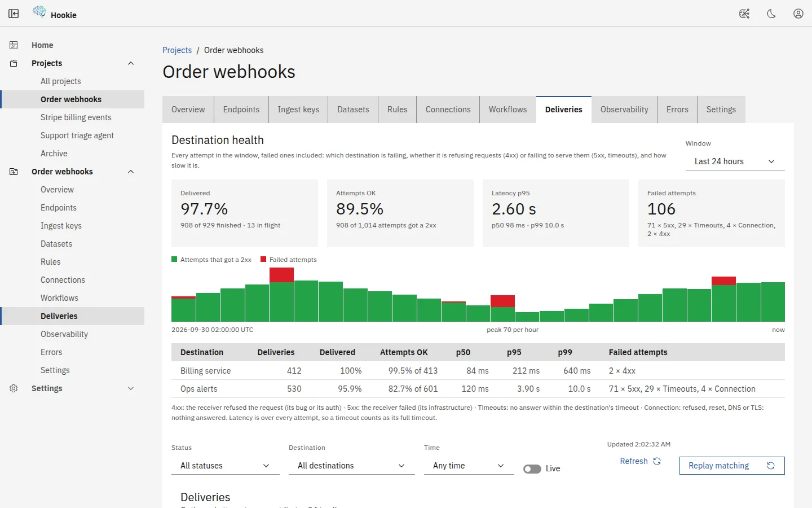Open Archive in sidebar
The image size is (812, 508).
click(72, 154)
